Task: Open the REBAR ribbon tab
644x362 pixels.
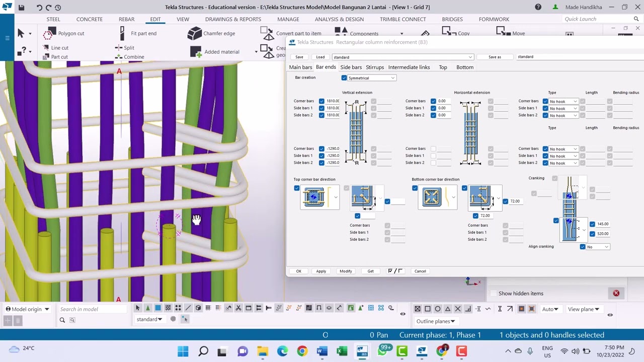Action: coord(126,19)
